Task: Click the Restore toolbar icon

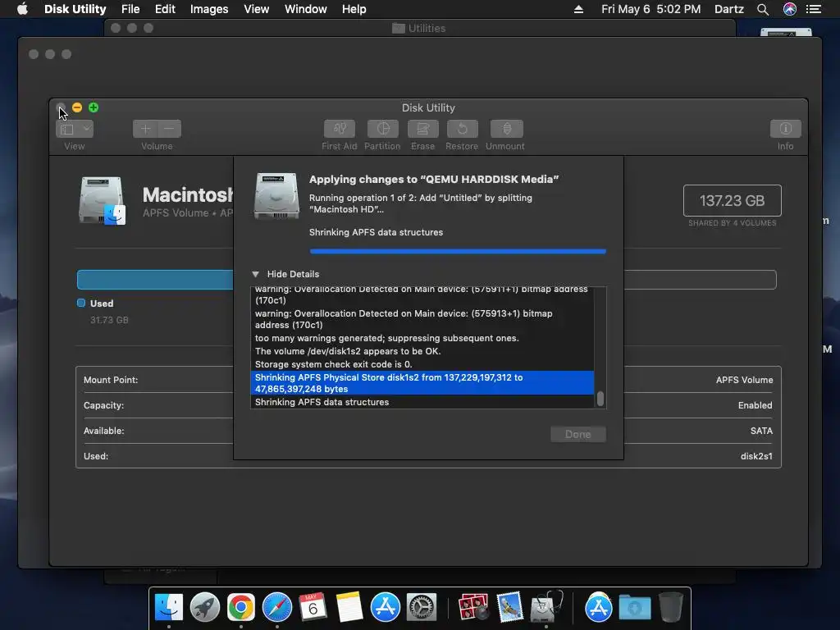Action: [x=462, y=129]
